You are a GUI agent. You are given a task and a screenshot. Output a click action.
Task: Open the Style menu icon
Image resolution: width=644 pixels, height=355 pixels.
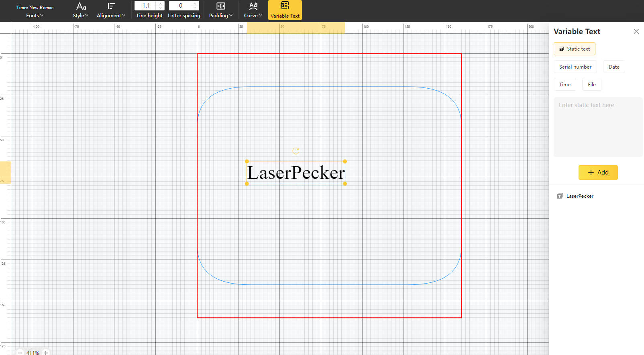(81, 6)
